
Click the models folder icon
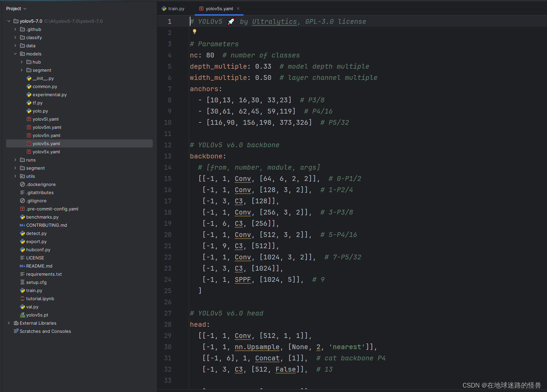22,54
